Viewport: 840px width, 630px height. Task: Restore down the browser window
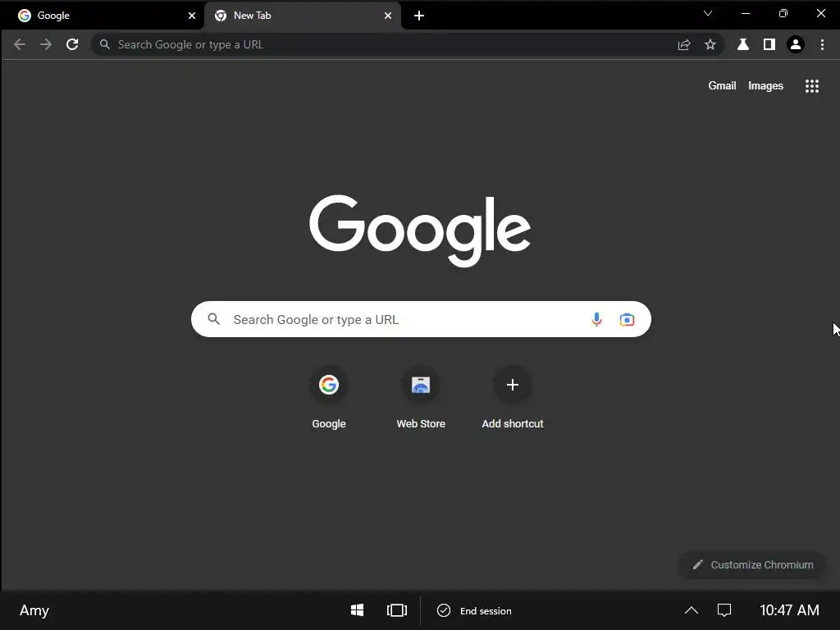point(783,13)
